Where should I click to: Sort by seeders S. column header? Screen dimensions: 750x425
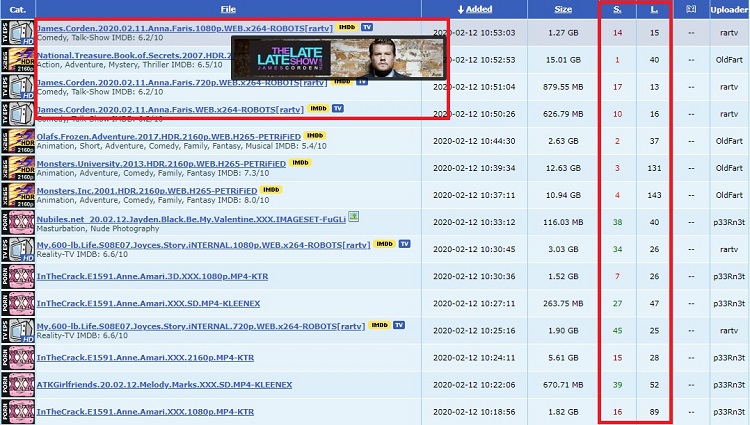(618, 9)
